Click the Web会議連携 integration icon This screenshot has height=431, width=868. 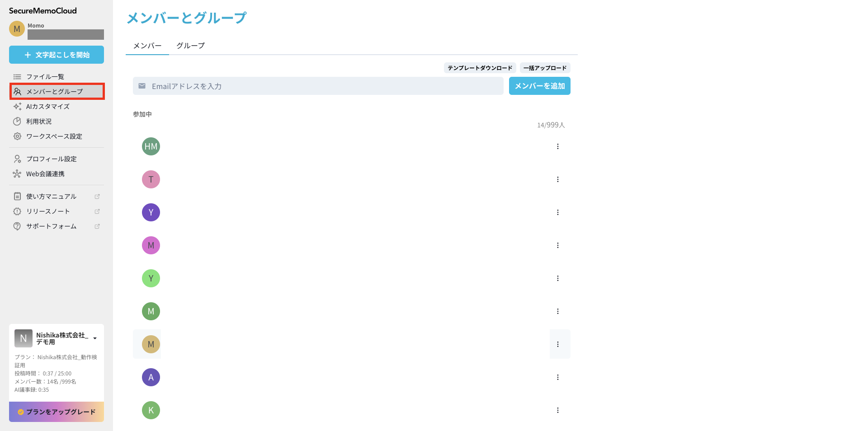pos(17,174)
